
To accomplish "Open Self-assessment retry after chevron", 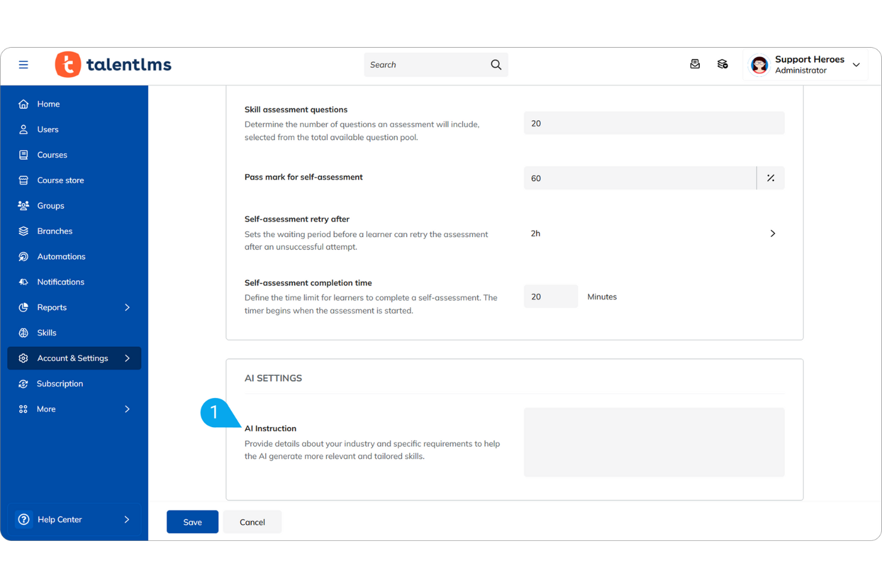I will coord(772,234).
